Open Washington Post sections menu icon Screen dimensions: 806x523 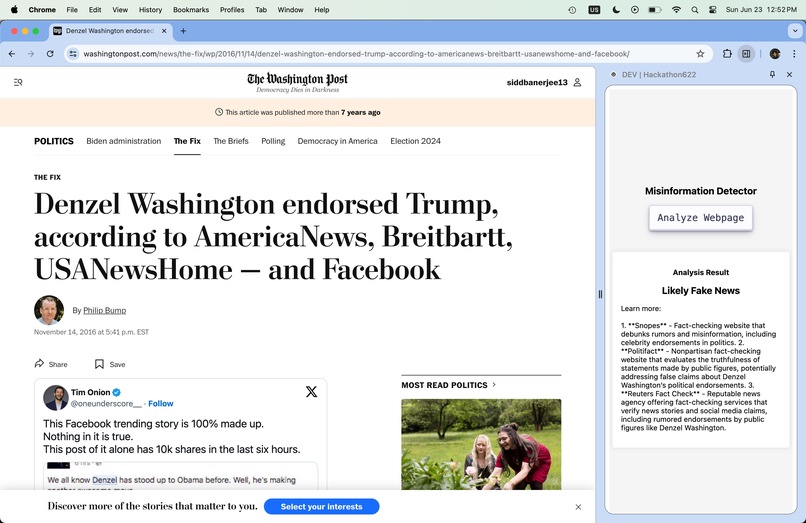[18, 82]
